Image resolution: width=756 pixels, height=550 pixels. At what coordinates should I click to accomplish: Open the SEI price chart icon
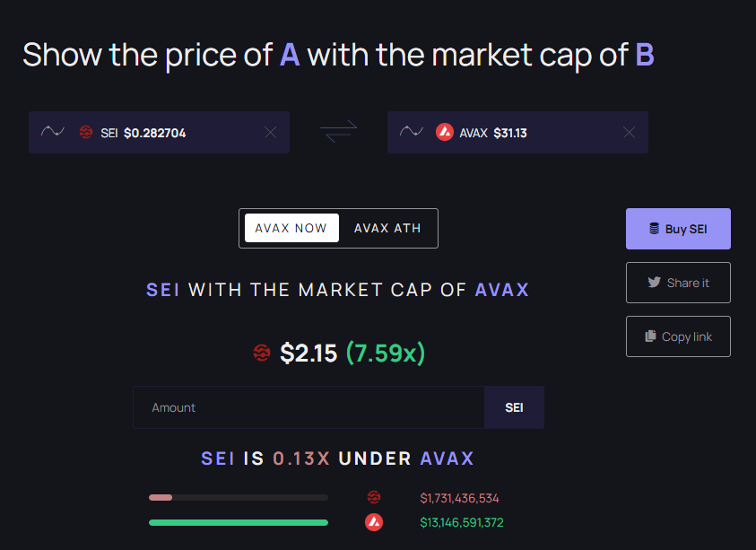click(x=53, y=131)
